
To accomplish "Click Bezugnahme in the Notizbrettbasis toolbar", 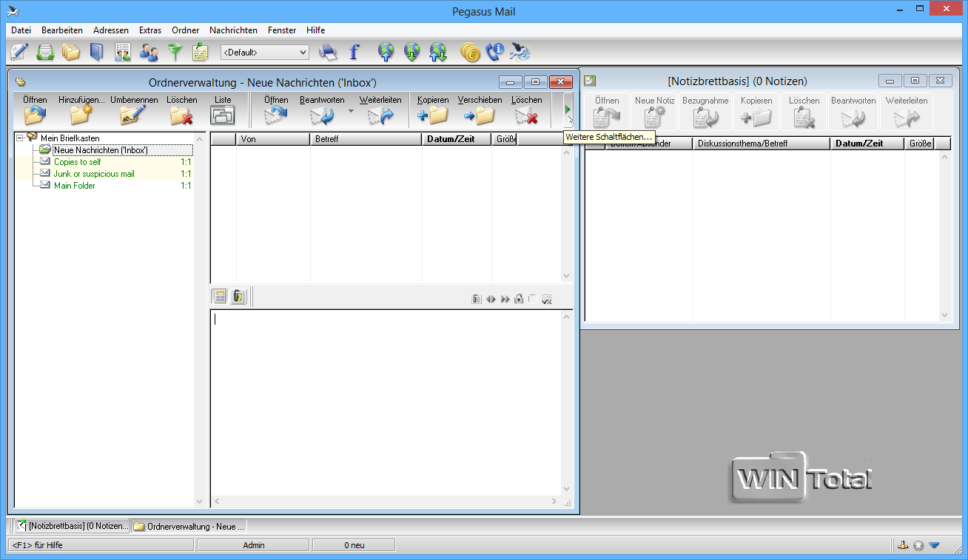I will [705, 111].
